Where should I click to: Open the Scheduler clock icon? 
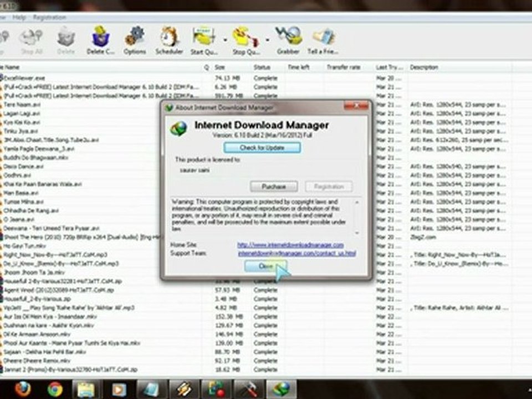[x=169, y=40]
